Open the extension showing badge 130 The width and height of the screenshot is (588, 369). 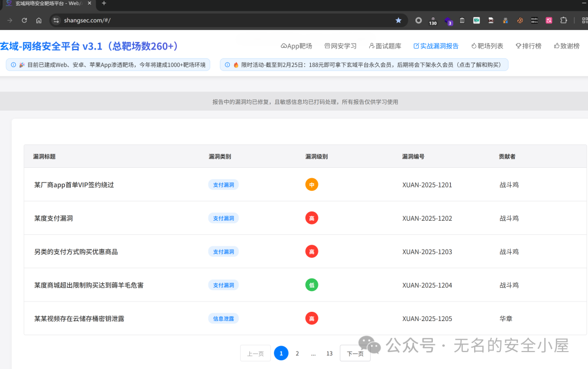(x=433, y=21)
